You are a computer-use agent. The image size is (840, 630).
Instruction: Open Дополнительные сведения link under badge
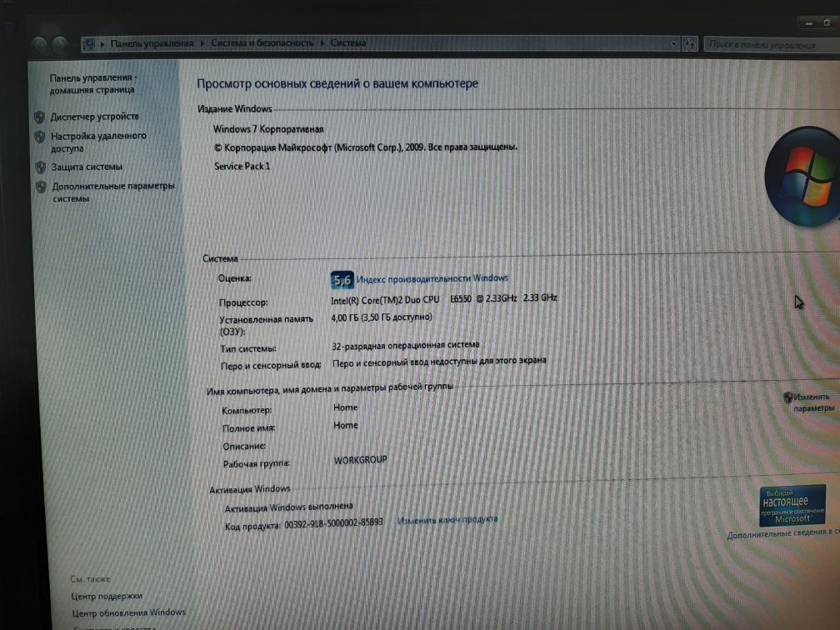[x=783, y=534]
